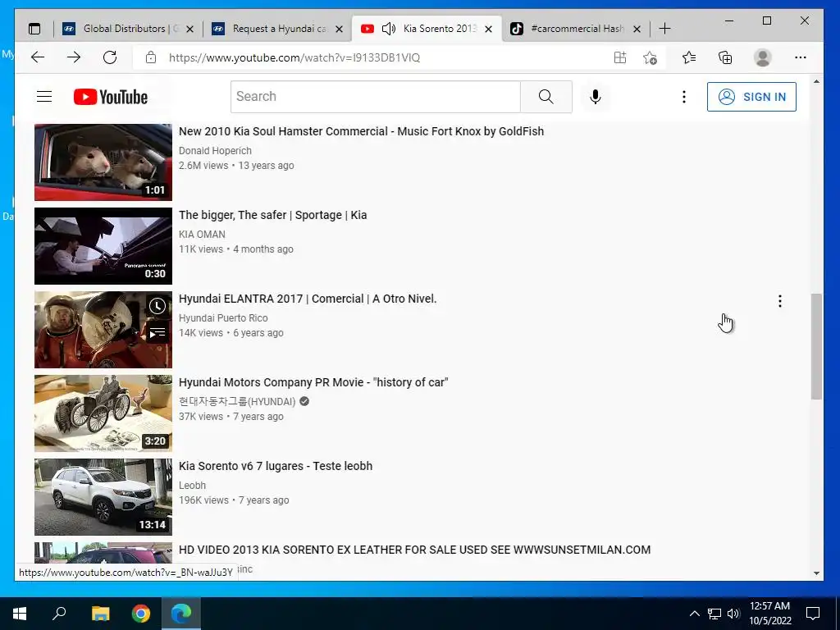Viewport: 840px width, 630px height.
Task: Click the Microsoft Edge taskbar icon
Action: tap(181, 614)
